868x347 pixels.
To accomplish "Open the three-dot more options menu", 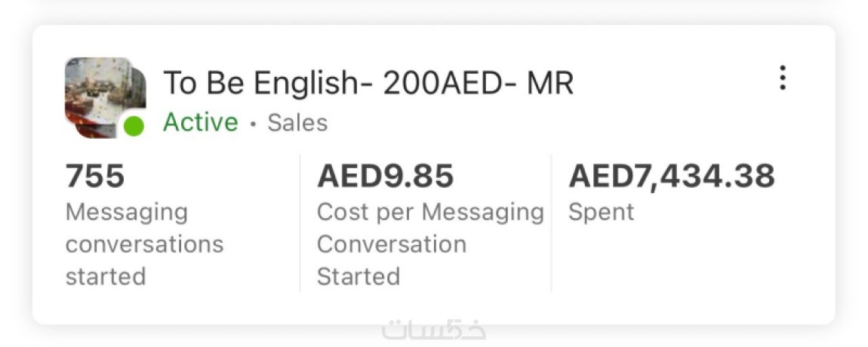I will tap(783, 78).
